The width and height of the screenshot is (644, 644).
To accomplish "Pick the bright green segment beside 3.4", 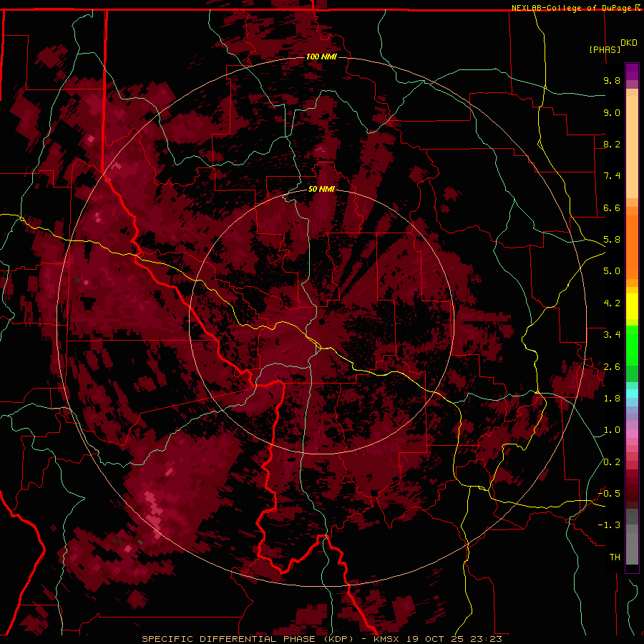I will tap(632, 345).
